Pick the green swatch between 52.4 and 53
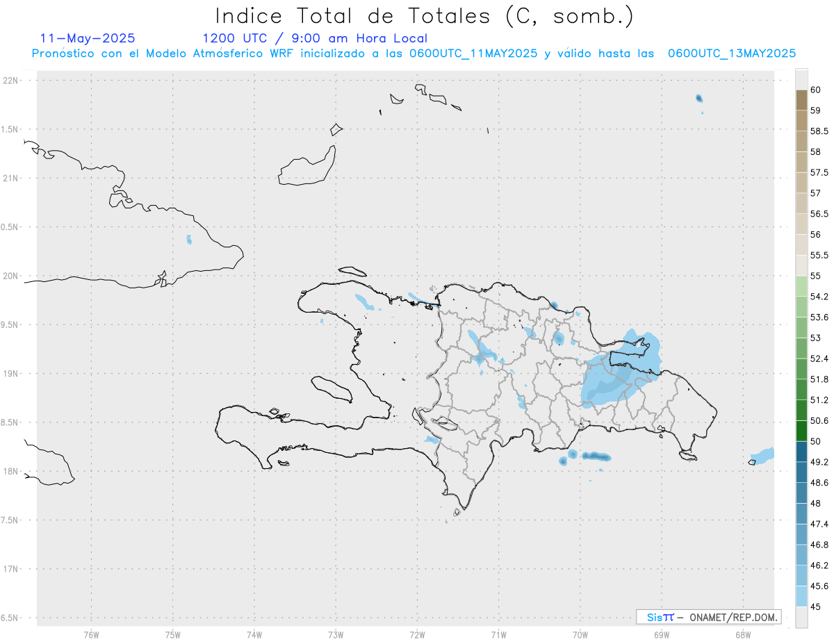 (801, 348)
